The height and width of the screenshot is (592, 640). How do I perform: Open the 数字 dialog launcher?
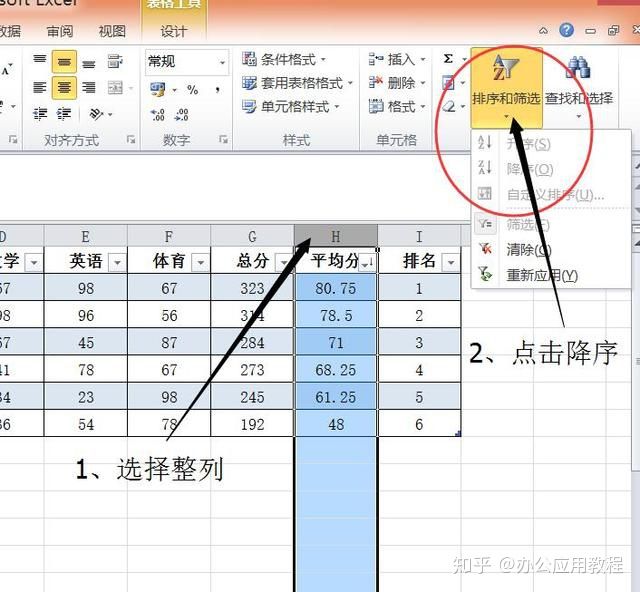[x=223, y=140]
